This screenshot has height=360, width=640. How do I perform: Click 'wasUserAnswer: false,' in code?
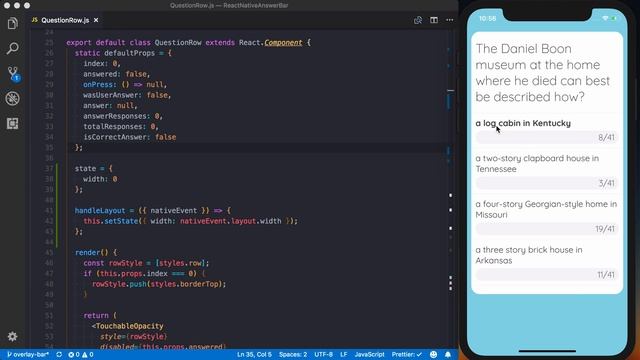tap(127, 95)
